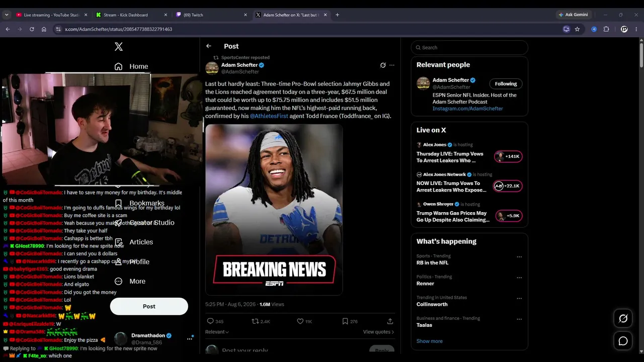The width and height of the screenshot is (644, 362).
Task: Open more options for Taalas trend
Action: (519, 319)
